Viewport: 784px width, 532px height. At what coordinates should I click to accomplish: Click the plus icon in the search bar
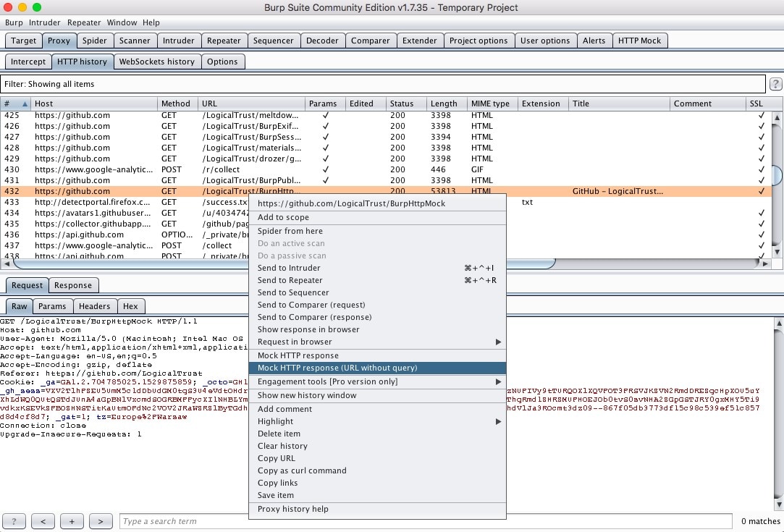click(x=73, y=520)
